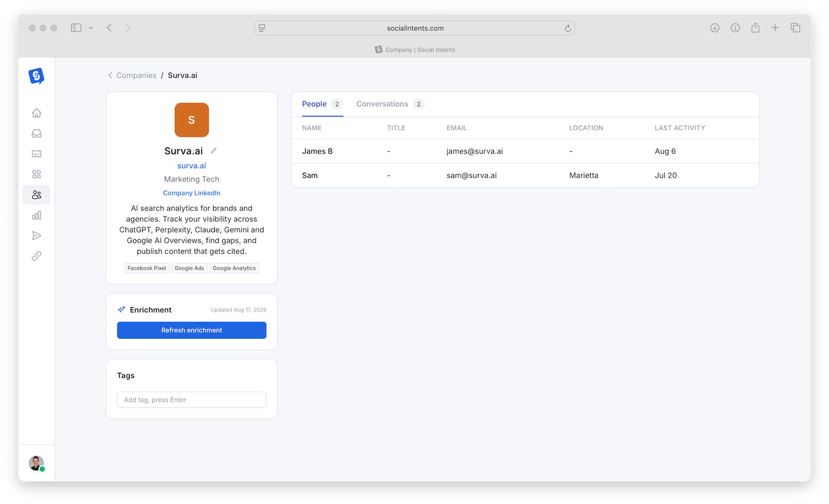Click the Google Analytics tag
The height and width of the screenshot is (504, 829).
point(234,268)
